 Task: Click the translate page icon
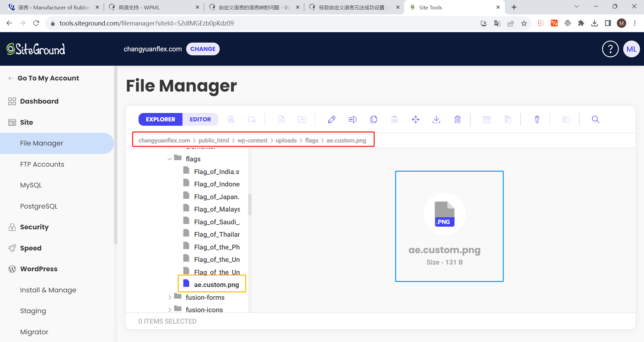pyautogui.click(x=497, y=23)
